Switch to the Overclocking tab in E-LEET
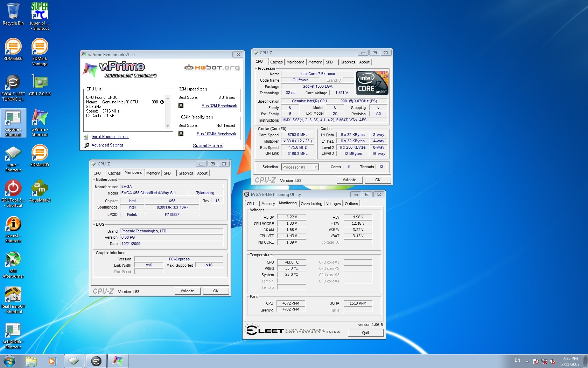Screen dimensions: 588x368 pos(311,204)
